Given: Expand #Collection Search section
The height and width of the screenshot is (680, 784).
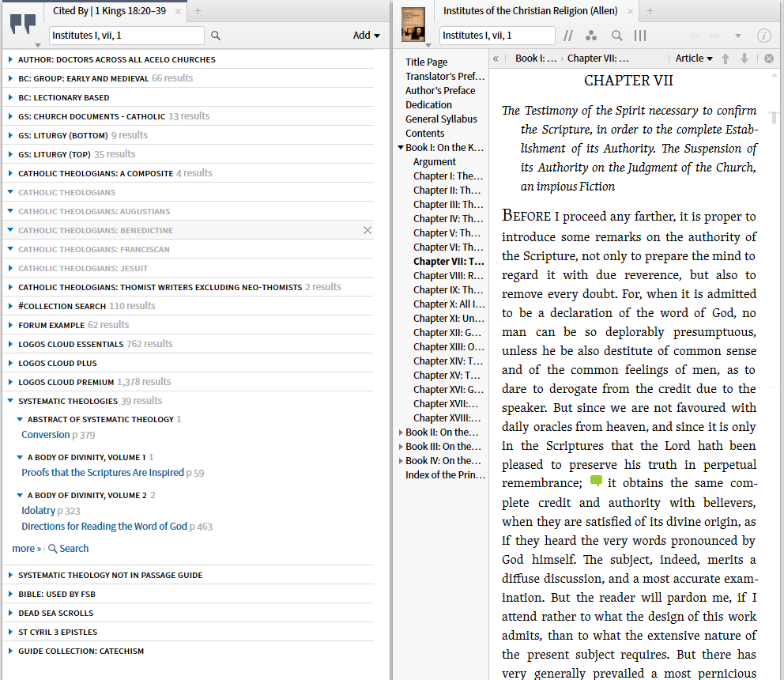Looking at the screenshot, I should pos(10,306).
